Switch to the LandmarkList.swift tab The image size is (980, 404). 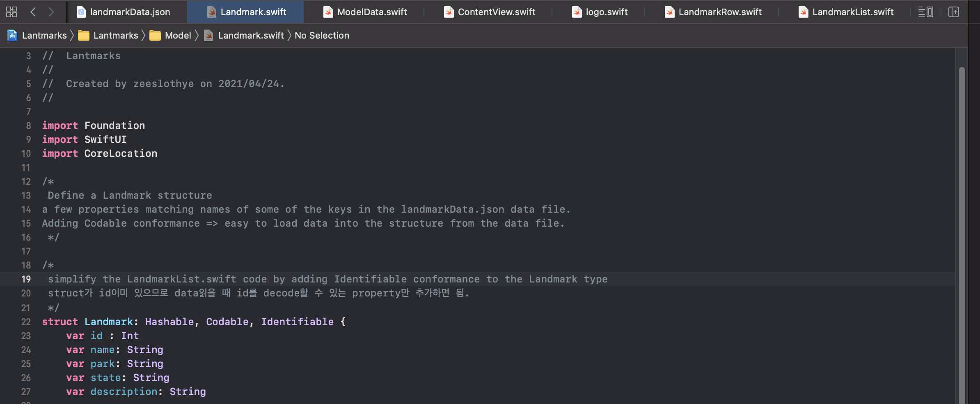click(846, 12)
